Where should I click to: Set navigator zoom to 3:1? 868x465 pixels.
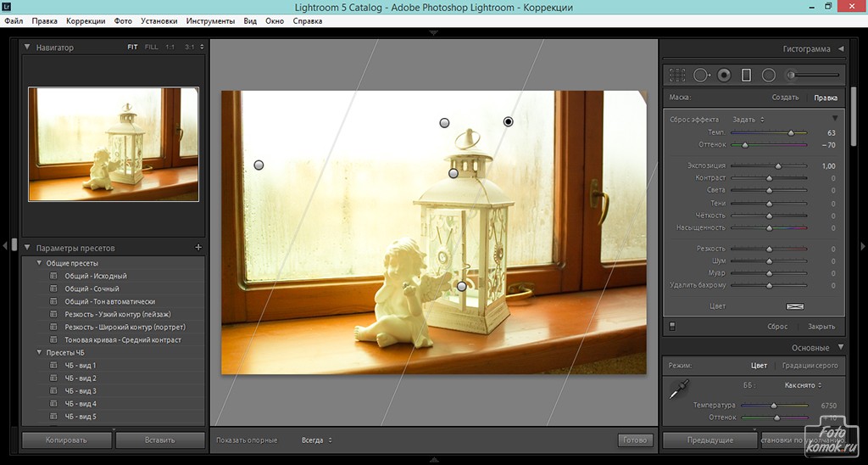190,48
